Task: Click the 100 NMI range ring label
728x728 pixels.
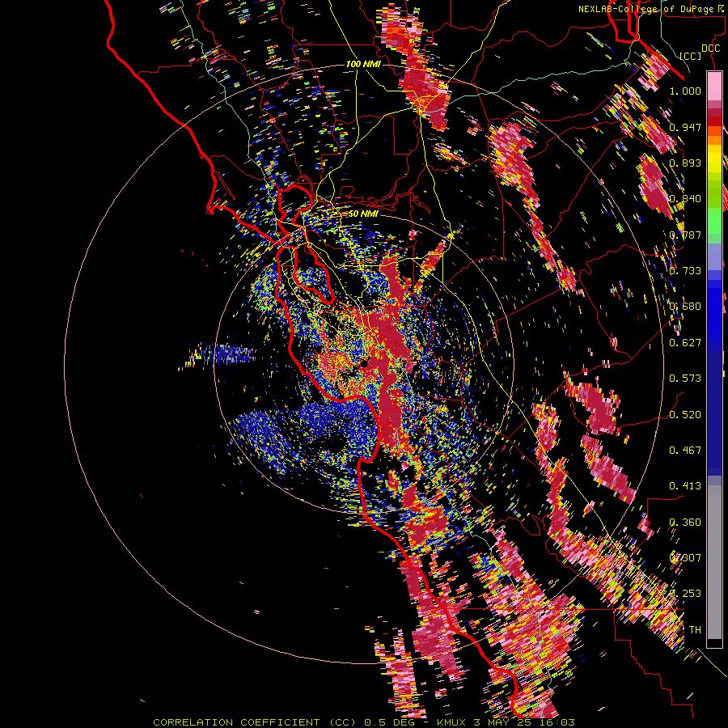Action: [363, 64]
